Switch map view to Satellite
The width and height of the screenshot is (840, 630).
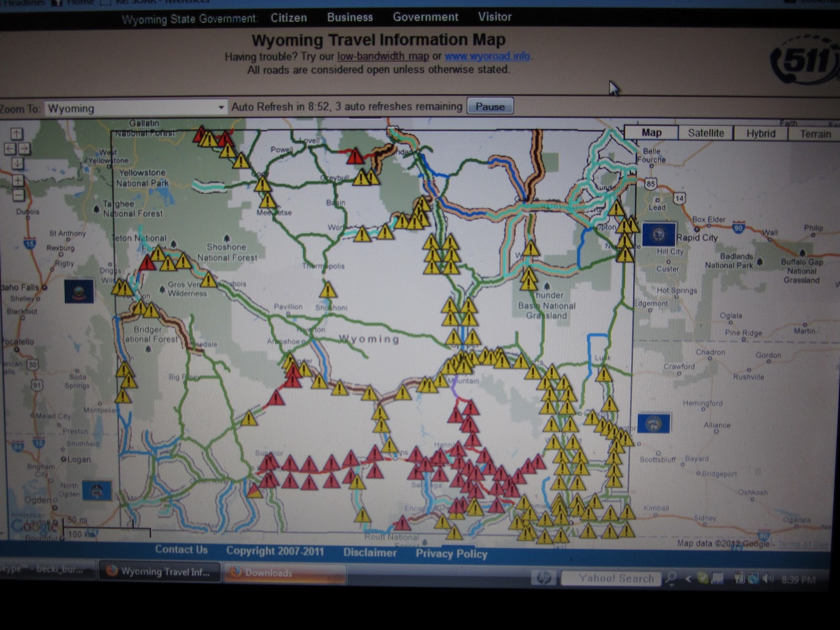coord(706,133)
